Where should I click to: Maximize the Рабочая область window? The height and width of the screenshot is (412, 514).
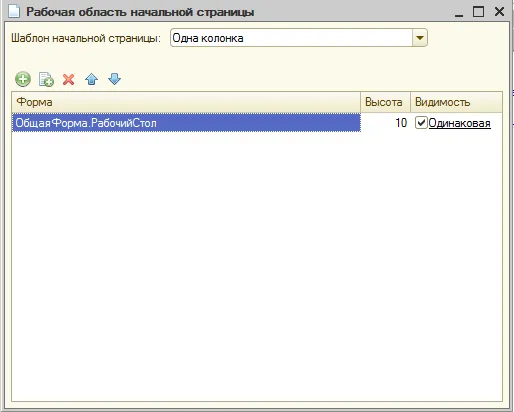tap(479, 12)
